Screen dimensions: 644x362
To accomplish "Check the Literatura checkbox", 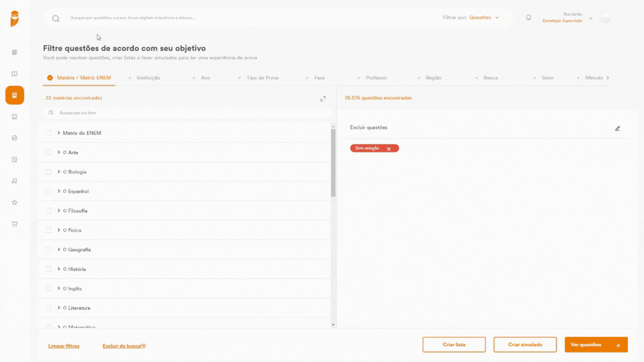I will click(x=48, y=308).
